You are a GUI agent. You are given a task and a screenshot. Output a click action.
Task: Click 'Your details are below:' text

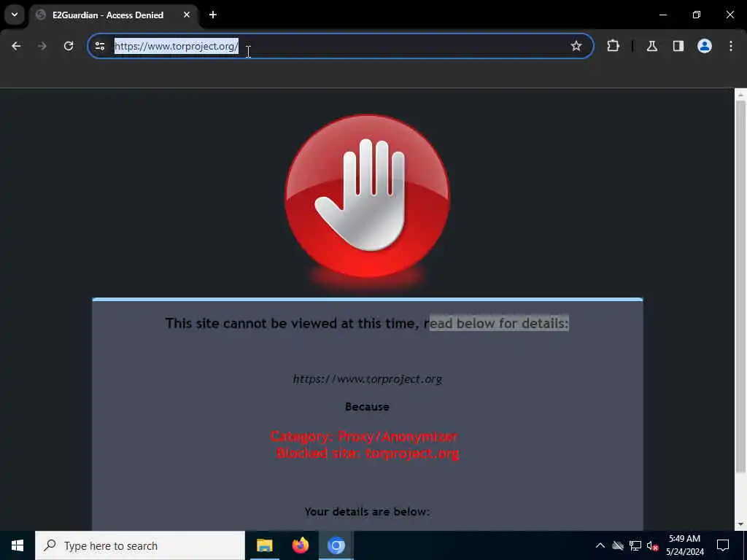coord(368,511)
